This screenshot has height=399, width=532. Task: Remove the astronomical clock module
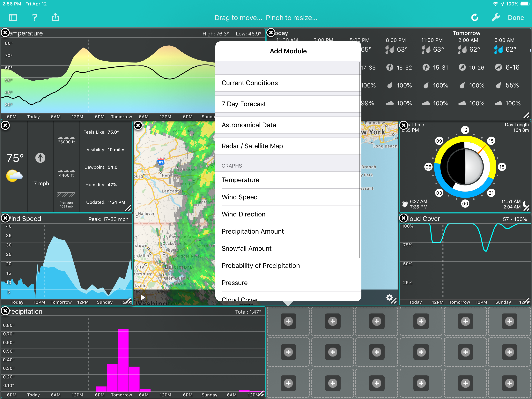[403, 125]
